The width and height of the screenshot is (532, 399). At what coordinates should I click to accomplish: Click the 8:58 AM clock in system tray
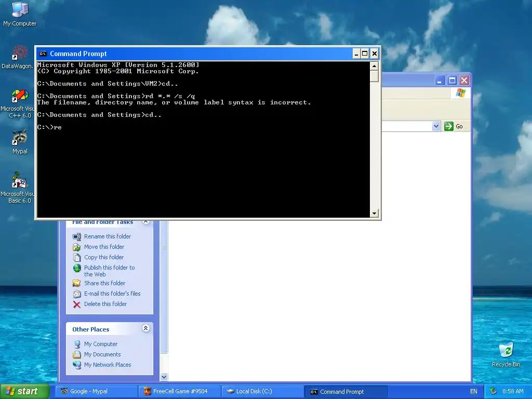click(x=513, y=391)
